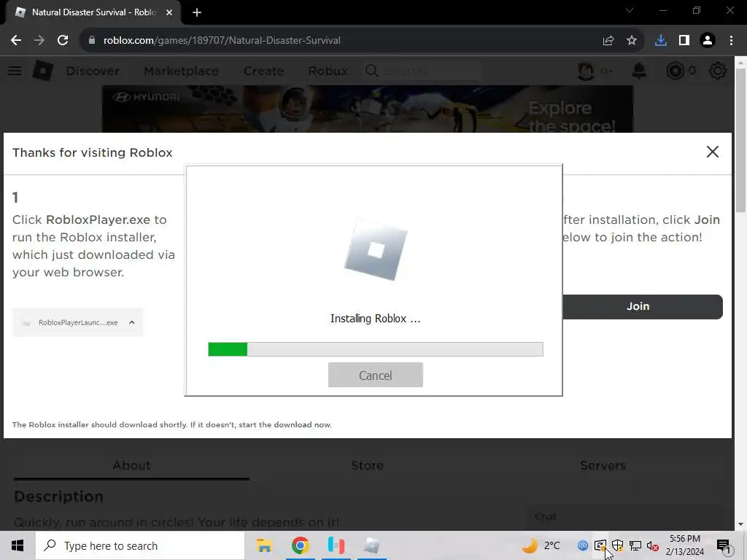Switch to the Store tab
The height and width of the screenshot is (560, 747).
tap(368, 466)
